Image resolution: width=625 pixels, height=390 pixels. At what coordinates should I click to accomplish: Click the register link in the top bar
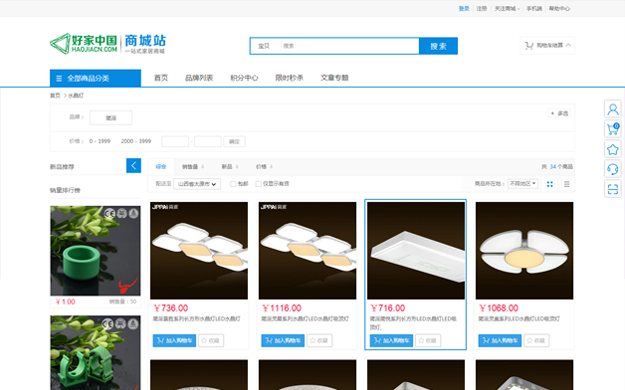482,8
